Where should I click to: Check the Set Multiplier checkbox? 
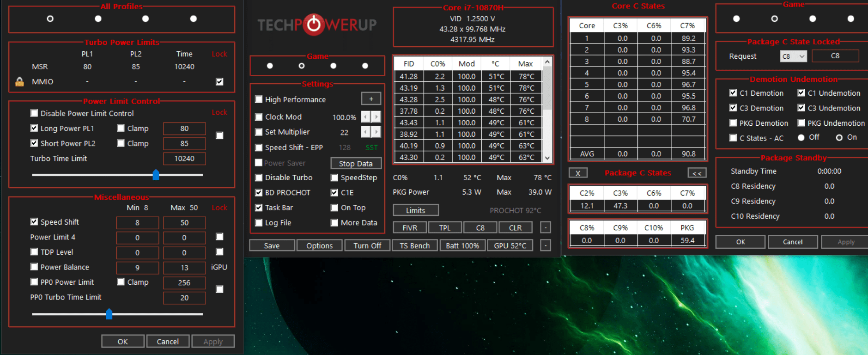[x=259, y=132]
